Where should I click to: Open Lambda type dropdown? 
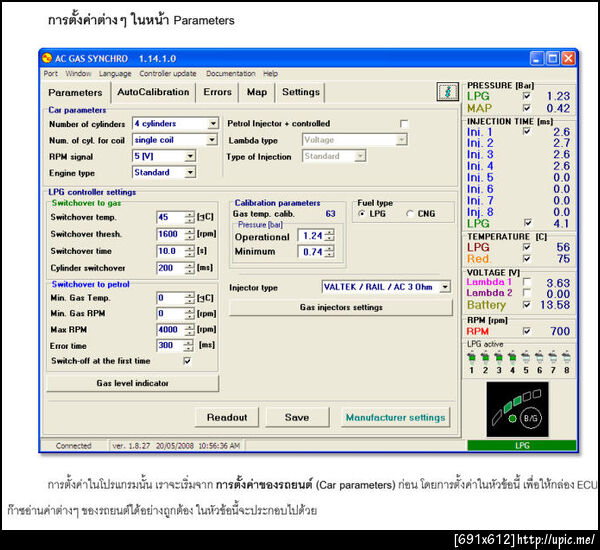(x=401, y=140)
